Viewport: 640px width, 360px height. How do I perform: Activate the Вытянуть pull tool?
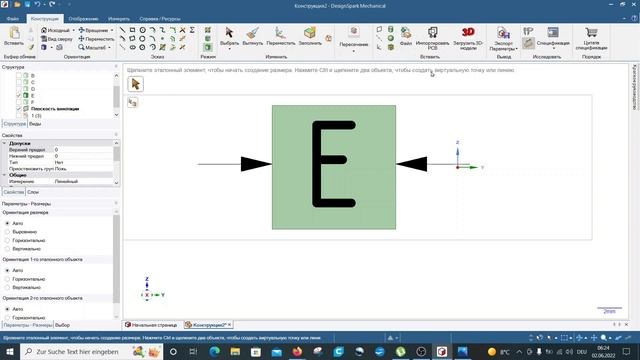pos(253,36)
